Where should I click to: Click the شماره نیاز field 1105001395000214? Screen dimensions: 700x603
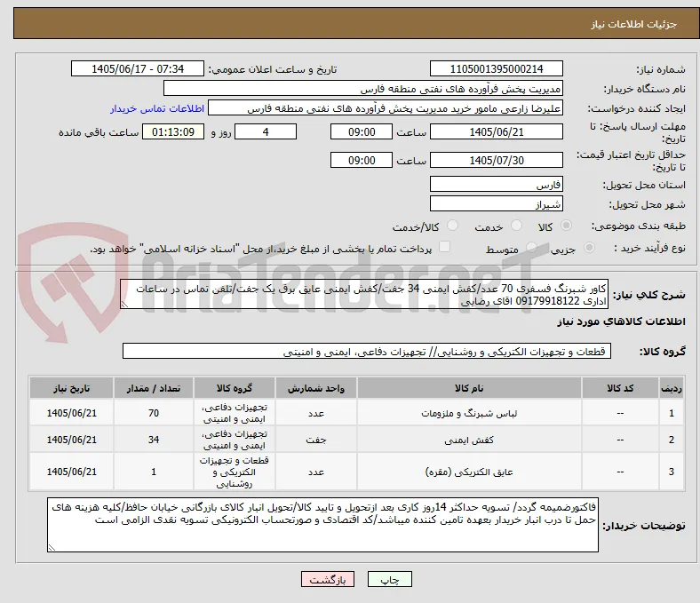(x=496, y=68)
